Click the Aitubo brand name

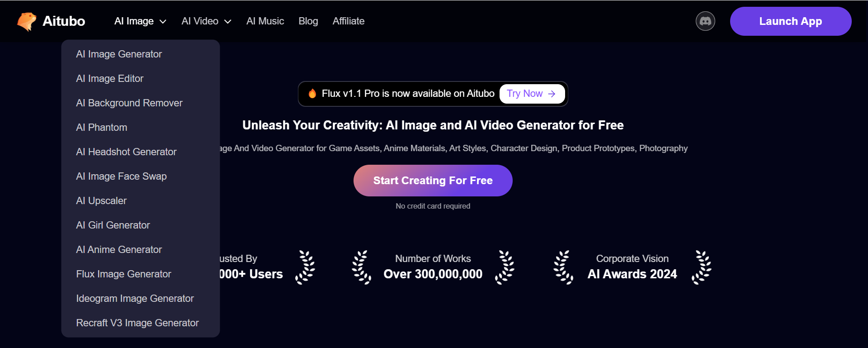point(64,21)
